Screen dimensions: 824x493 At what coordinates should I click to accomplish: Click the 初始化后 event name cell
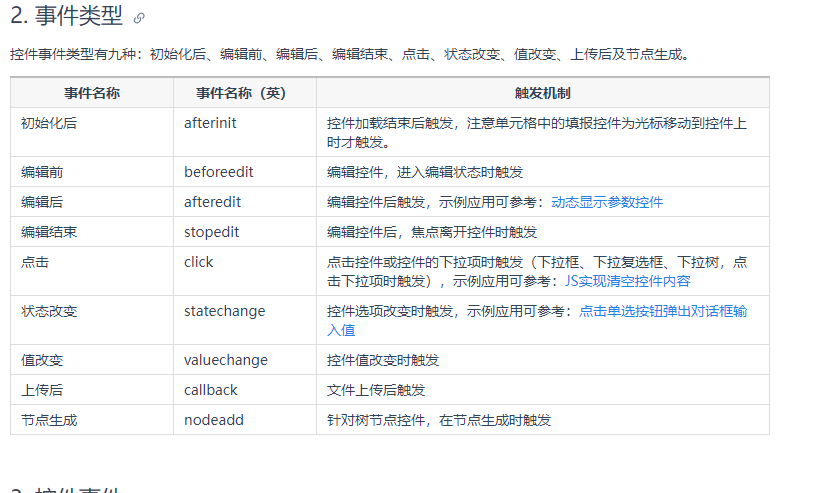tap(92, 132)
